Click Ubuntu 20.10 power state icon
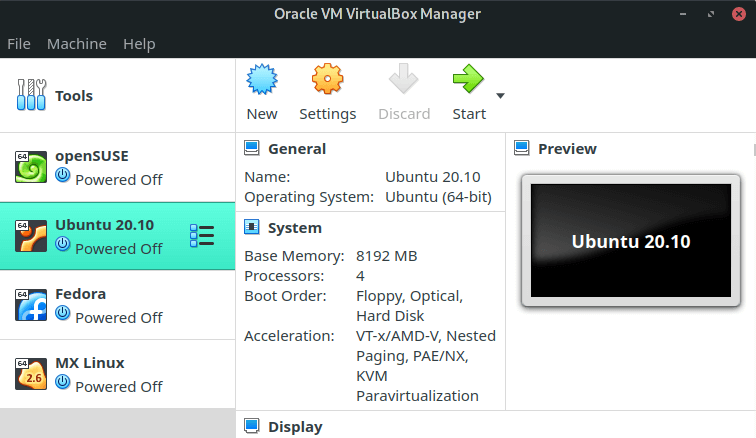Screen dimensions: 756x438 [x=63, y=244]
